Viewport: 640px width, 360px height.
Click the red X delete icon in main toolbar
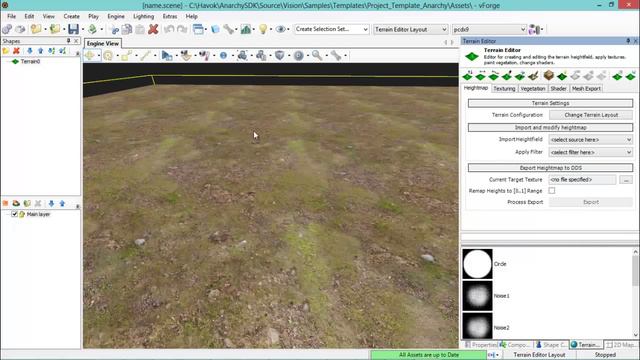[153, 29]
